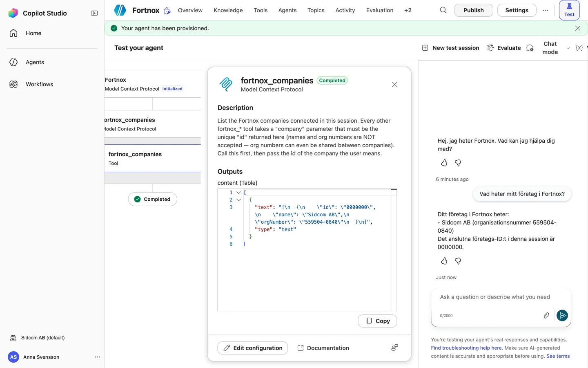Expand the +2 more tabs overflow
The height and width of the screenshot is (368, 588).
click(408, 10)
